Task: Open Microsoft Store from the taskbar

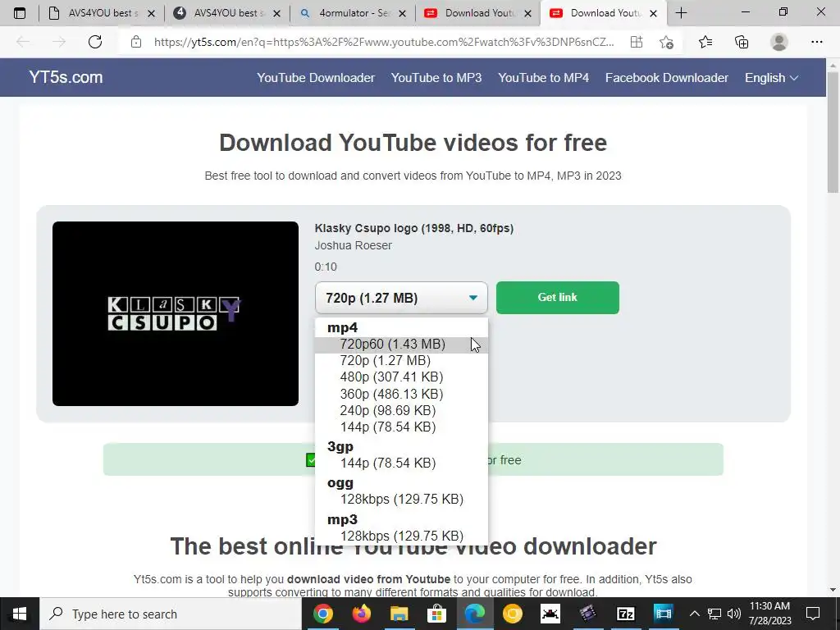Action: click(437, 614)
